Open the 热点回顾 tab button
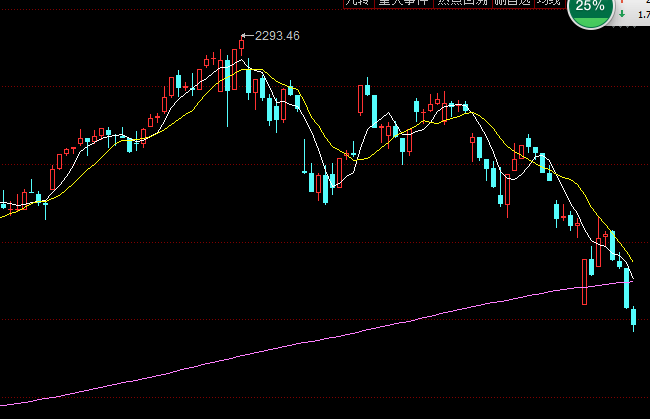The height and width of the screenshot is (419, 650). coord(463,3)
